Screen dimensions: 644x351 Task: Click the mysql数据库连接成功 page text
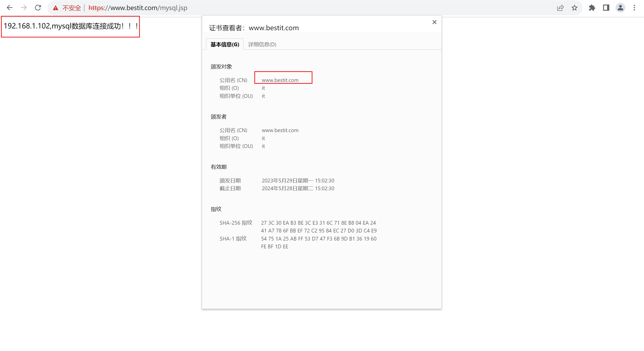tap(71, 26)
